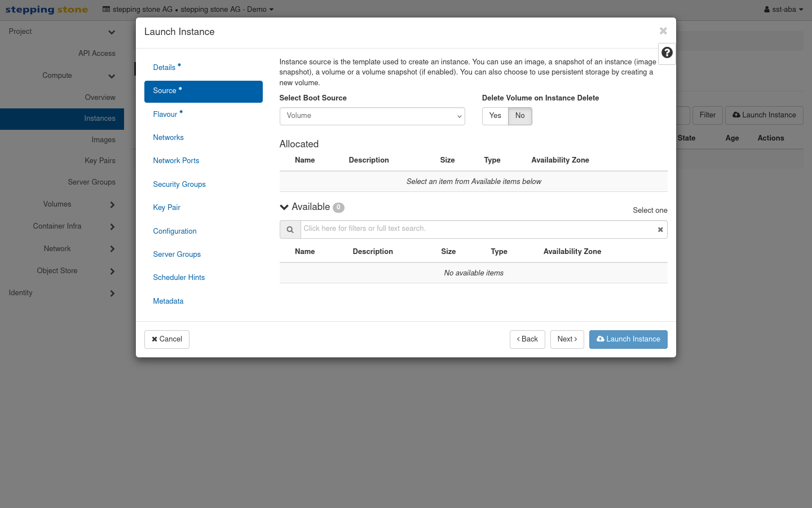Image resolution: width=812 pixels, height=508 pixels.
Task: Click Description column header in Allocated table
Action: click(x=369, y=160)
